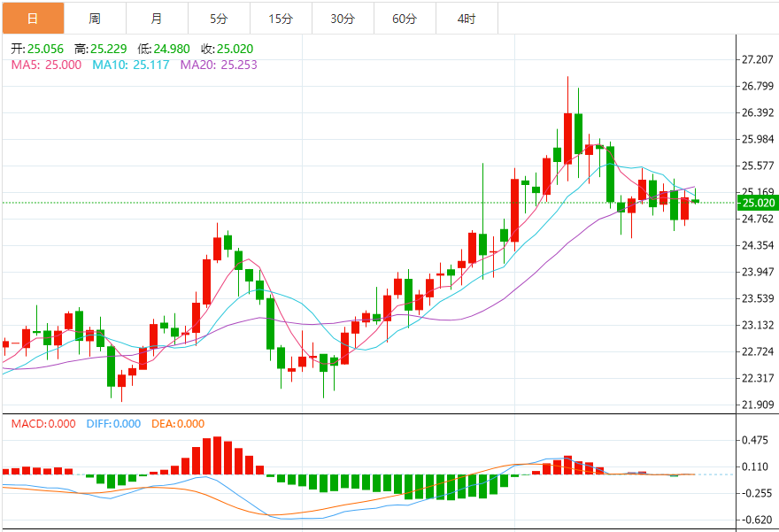Click the 23.947 price axis label
Viewport: 779px width, 532px height.
point(758,272)
